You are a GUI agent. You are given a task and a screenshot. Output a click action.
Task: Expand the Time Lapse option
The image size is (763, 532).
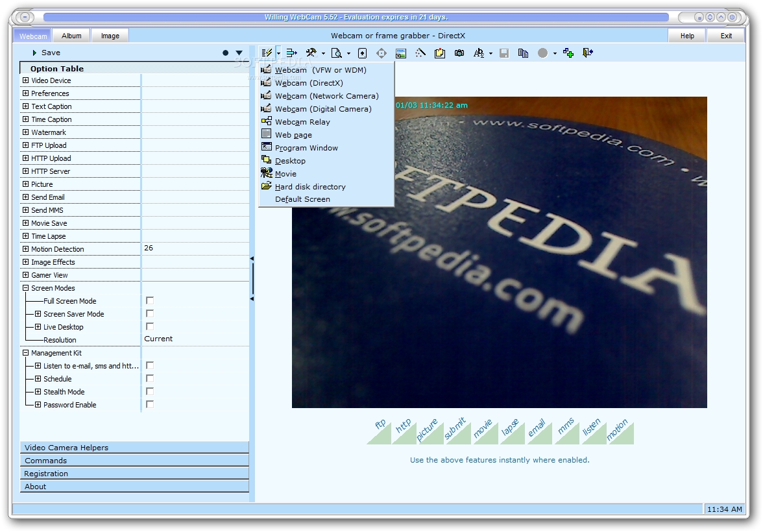[x=26, y=236]
